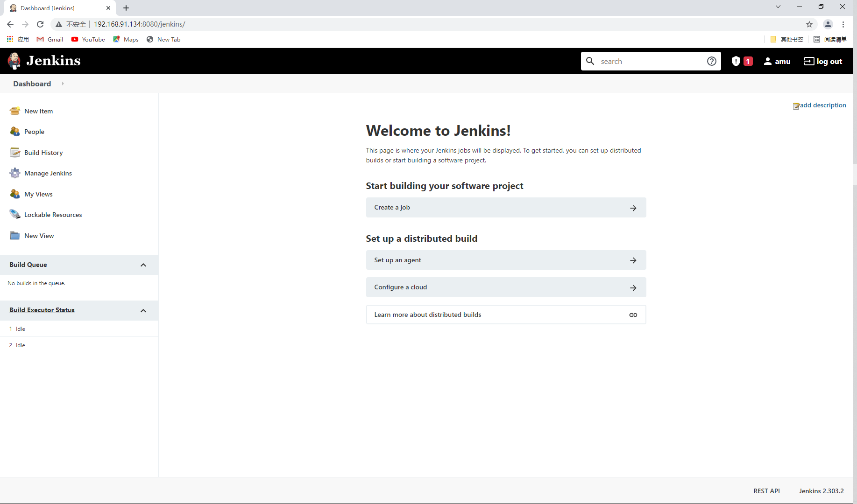Viewport: 857px width, 504px height.
Task: Bookmark this page with the star icon
Action: click(x=809, y=24)
